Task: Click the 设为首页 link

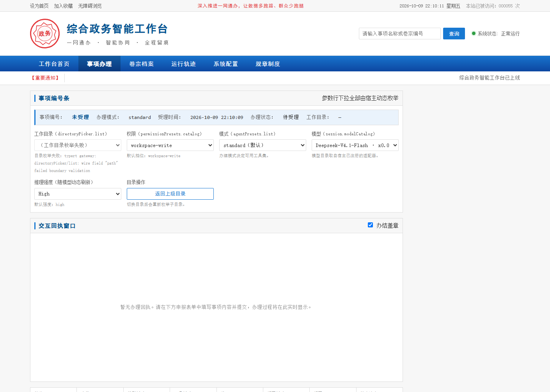Action: click(x=39, y=6)
